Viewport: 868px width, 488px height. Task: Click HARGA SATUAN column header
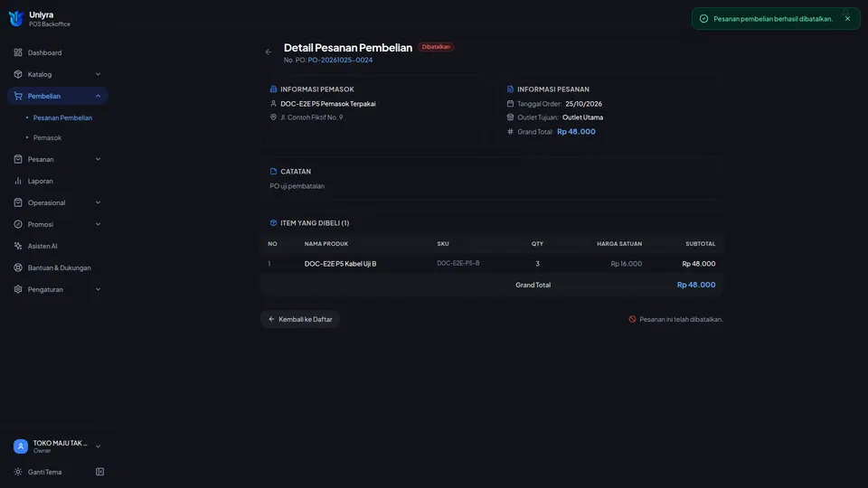[x=618, y=244]
